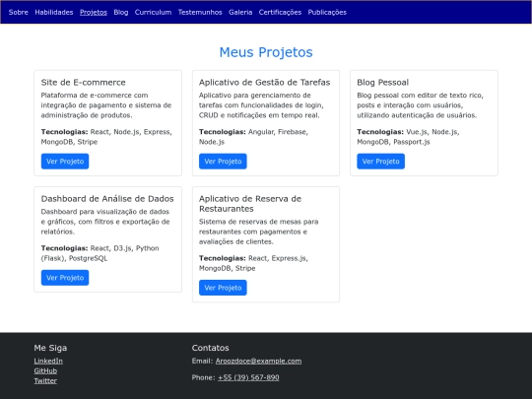Open Ver Projeto for Aplicativo de Gestão de Tarefas
The width and height of the screenshot is (532, 399).
(x=223, y=162)
